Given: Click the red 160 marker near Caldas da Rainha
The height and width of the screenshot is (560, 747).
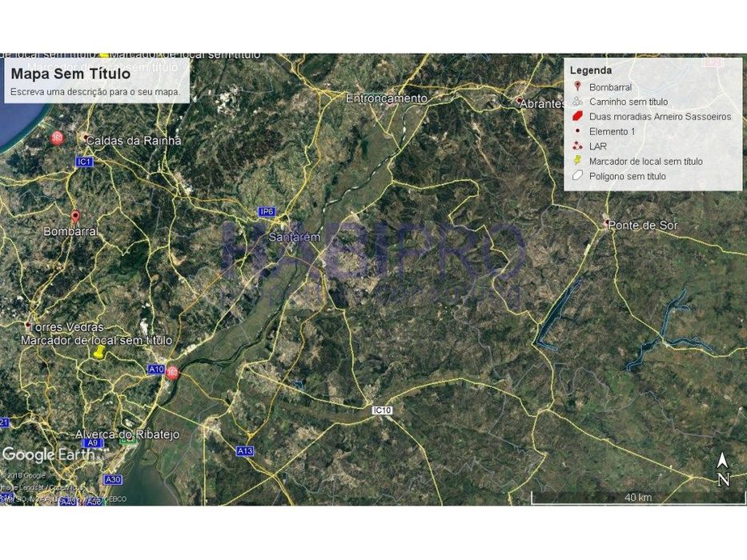Looking at the screenshot, I should click(x=57, y=138).
